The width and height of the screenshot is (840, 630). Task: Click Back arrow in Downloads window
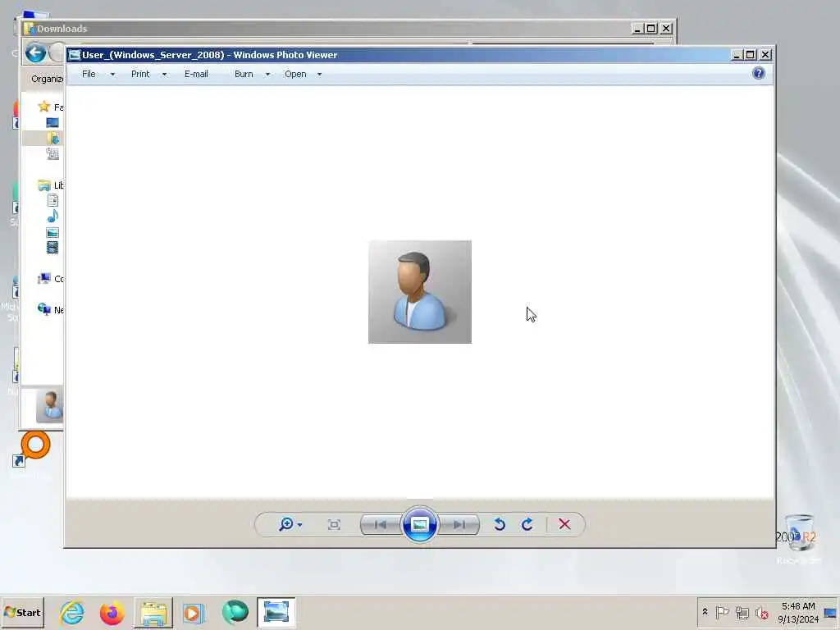36,53
